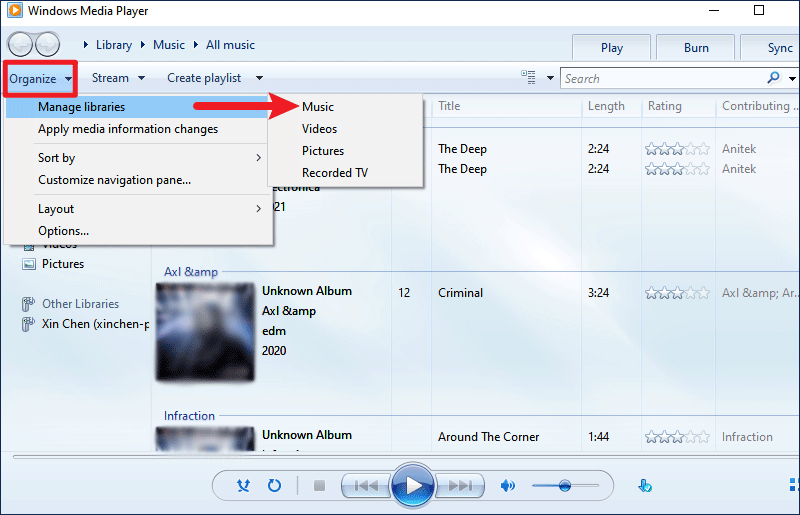Click the Stop button
The height and width of the screenshot is (515, 800).
pyautogui.click(x=319, y=485)
